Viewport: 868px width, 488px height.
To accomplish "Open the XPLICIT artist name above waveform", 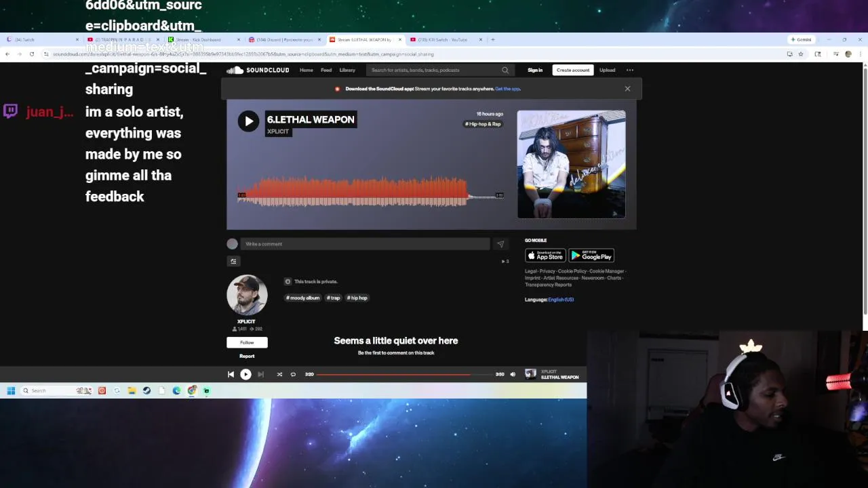I will pos(278,131).
